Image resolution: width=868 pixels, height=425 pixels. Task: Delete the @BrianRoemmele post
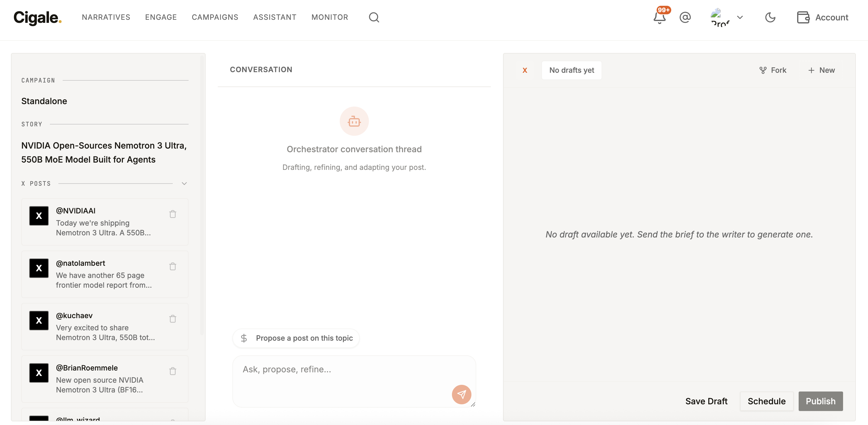click(173, 371)
